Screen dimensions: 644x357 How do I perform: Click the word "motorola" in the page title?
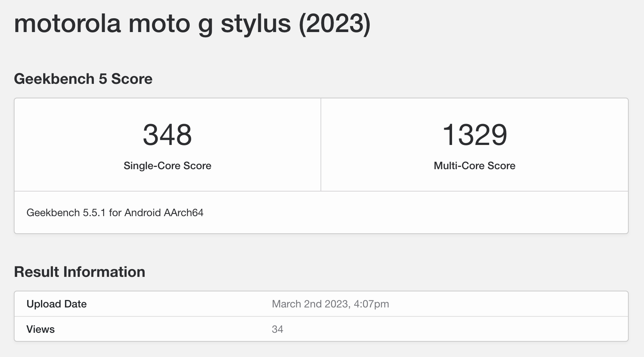(x=67, y=23)
